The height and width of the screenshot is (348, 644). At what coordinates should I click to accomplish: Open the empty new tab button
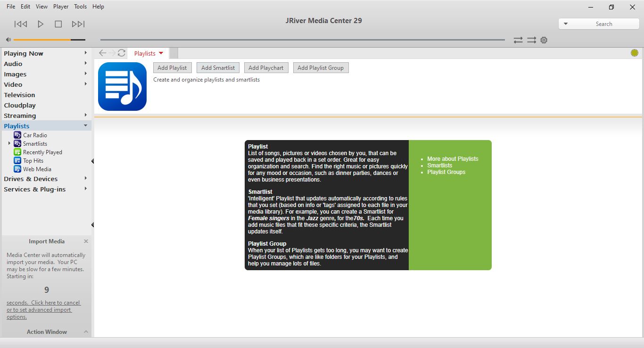click(173, 53)
